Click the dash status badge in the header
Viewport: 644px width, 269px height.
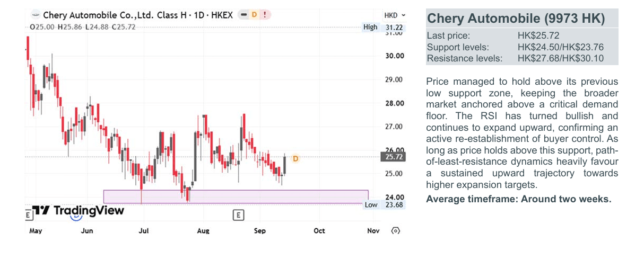coord(244,15)
